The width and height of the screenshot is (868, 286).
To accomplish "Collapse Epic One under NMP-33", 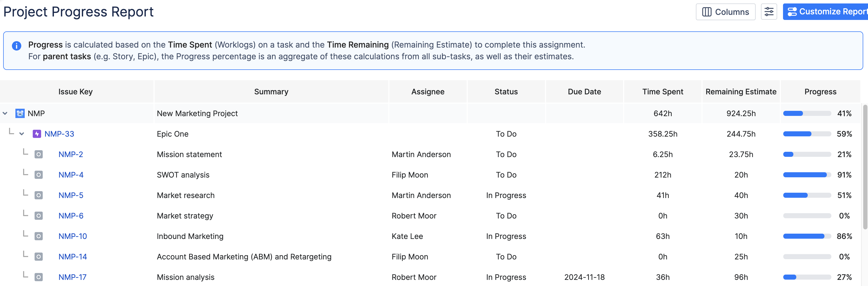I will point(22,133).
